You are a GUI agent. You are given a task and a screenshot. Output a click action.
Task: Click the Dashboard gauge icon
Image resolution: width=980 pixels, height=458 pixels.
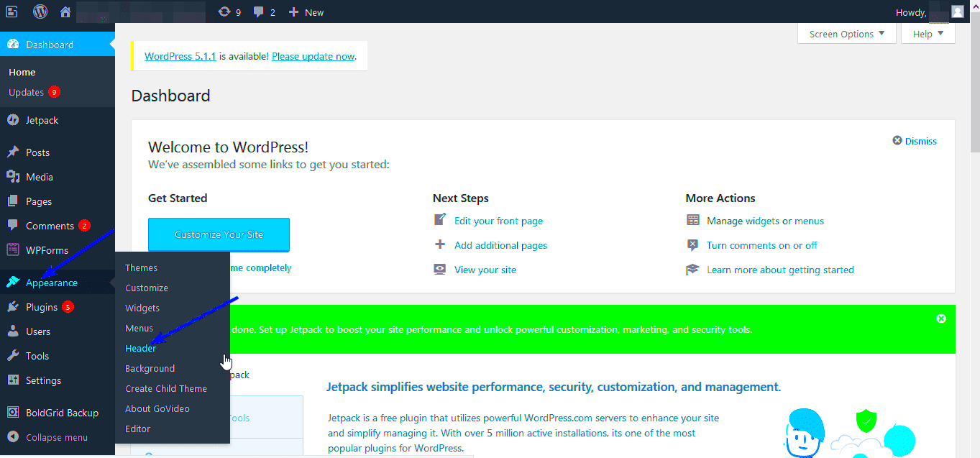(13, 45)
